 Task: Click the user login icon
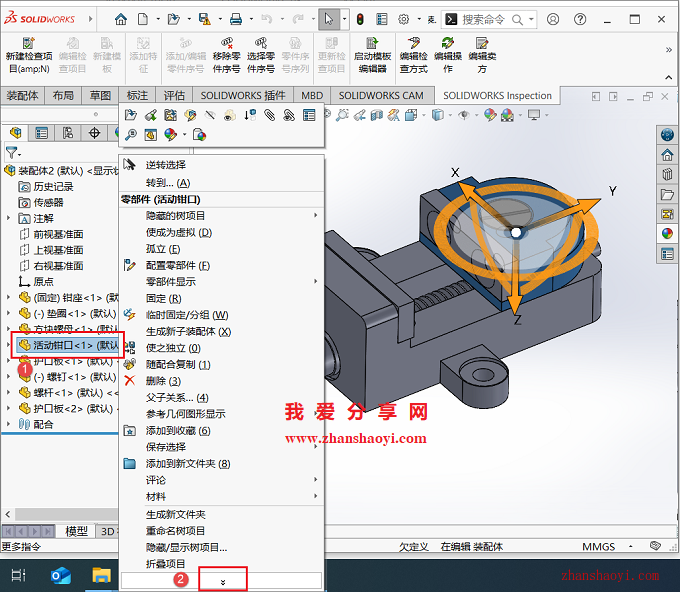pyautogui.click(x=553, y=19)
